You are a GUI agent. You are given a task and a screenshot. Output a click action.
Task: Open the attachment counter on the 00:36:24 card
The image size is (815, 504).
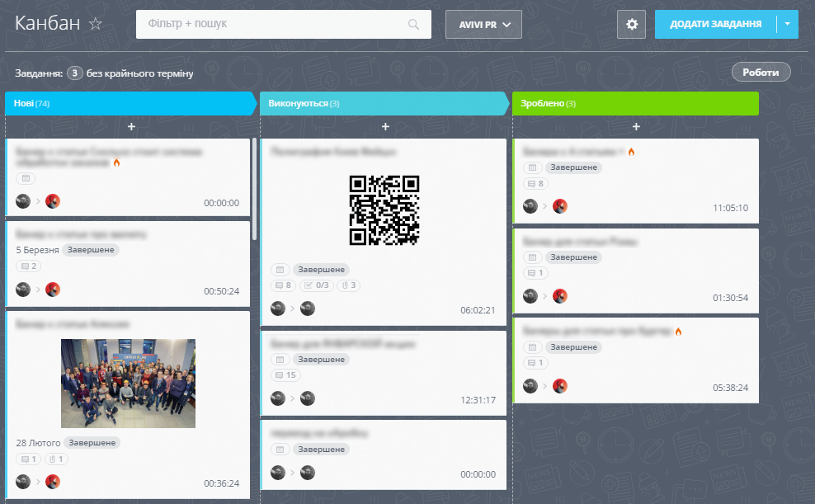tap(57, 459)
